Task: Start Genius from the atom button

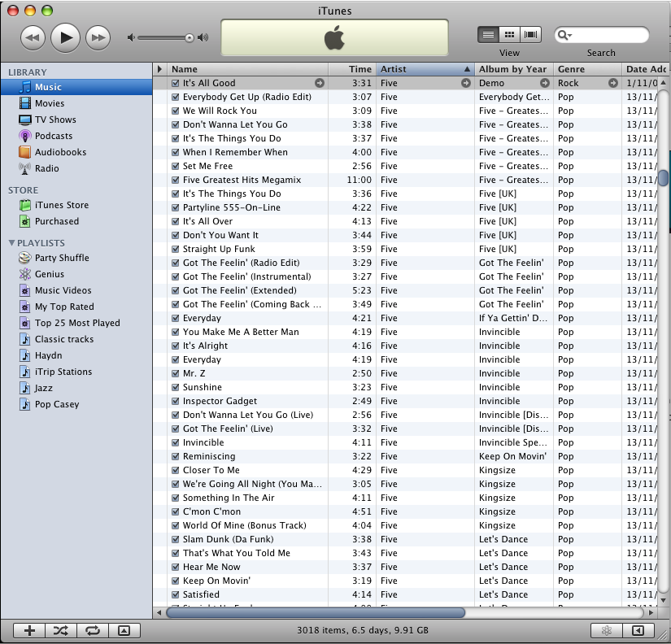Action: 607,630
